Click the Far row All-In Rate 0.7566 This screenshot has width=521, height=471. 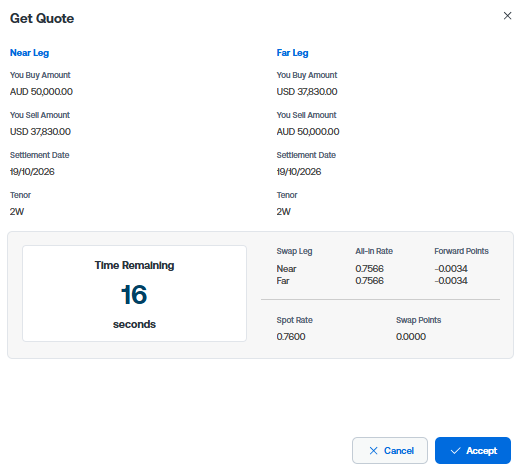[x=370, y=281]
